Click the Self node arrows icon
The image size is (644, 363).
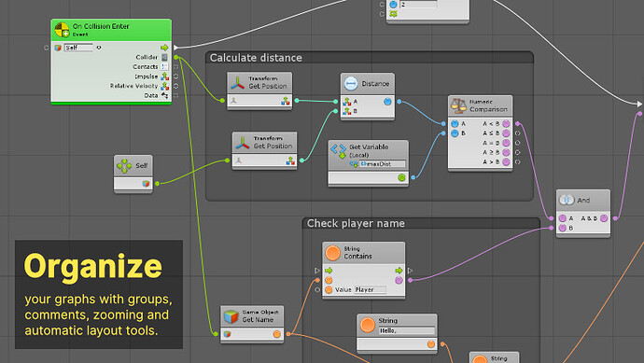pyautogui.click(x=124, y=165)
